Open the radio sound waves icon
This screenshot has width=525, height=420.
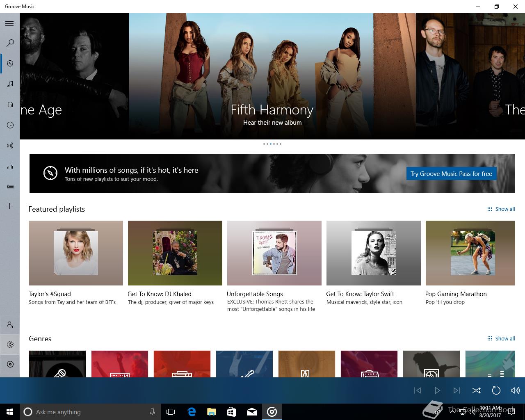tap(10, 146)
